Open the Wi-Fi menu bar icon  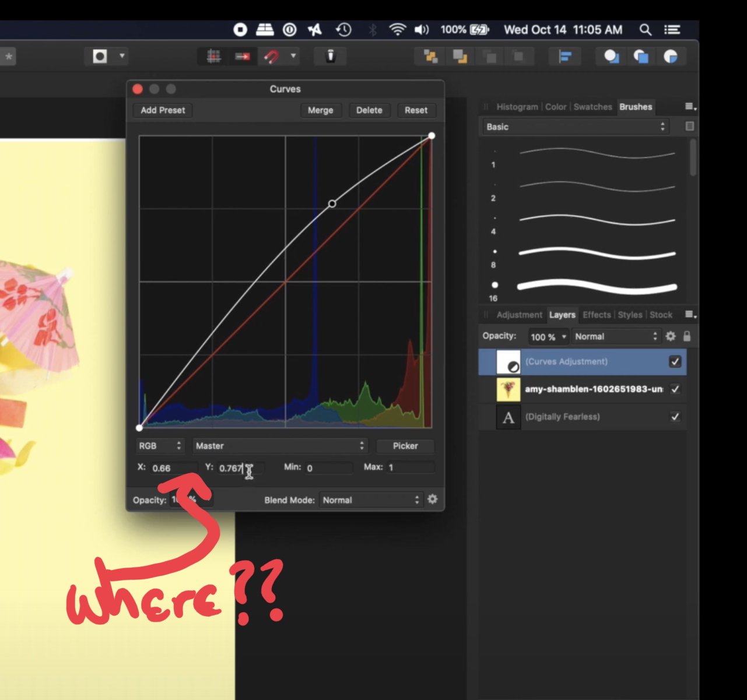click(x=397, y=29)
